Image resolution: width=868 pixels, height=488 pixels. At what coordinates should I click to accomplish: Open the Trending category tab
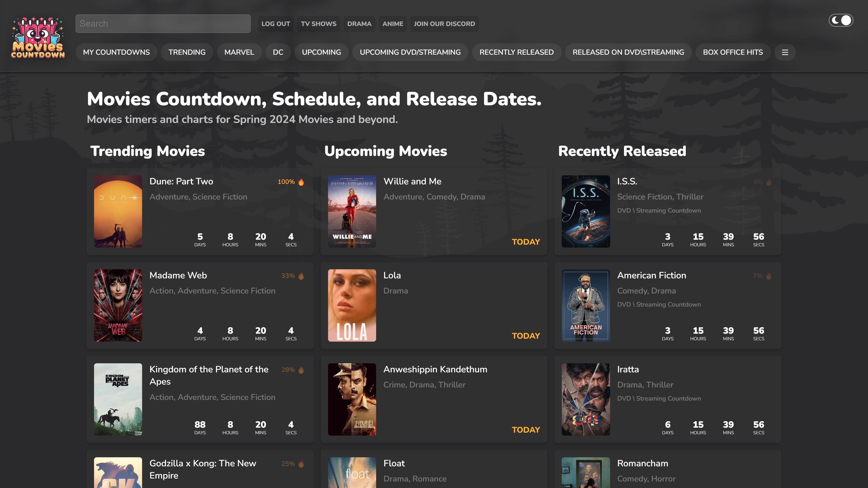point(187,52)
